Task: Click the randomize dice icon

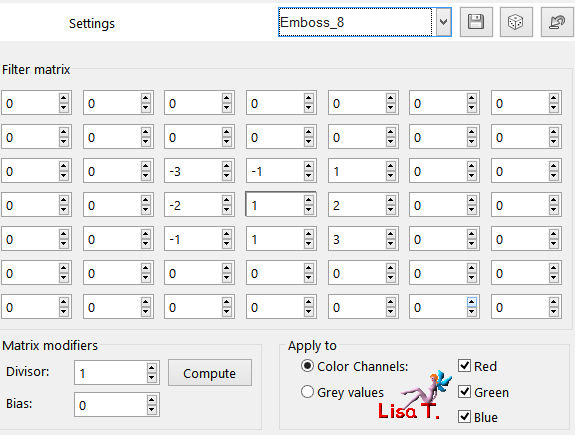Action: coord(516,22)
